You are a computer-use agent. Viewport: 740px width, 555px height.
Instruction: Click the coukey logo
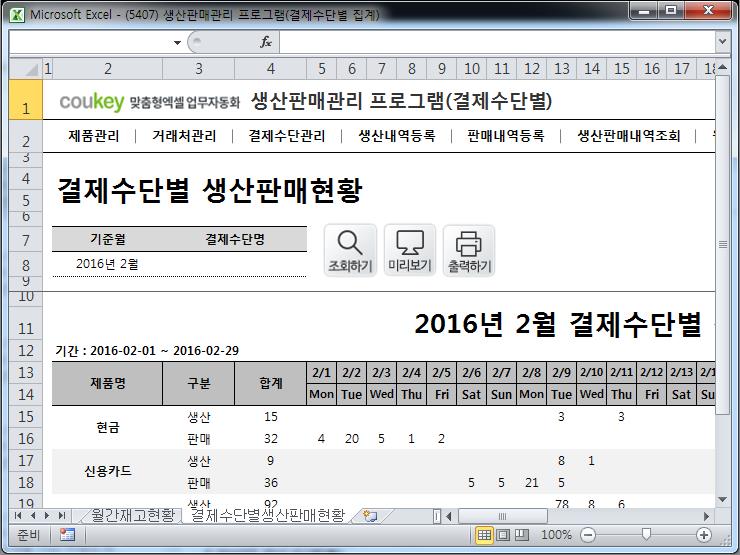click(92, 101)
